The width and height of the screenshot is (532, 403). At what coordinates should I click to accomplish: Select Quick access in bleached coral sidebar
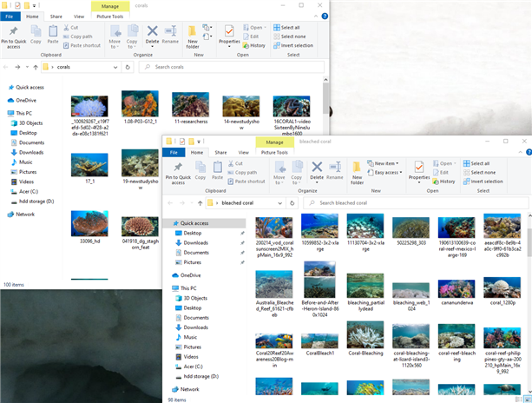[x=204, y=223]
